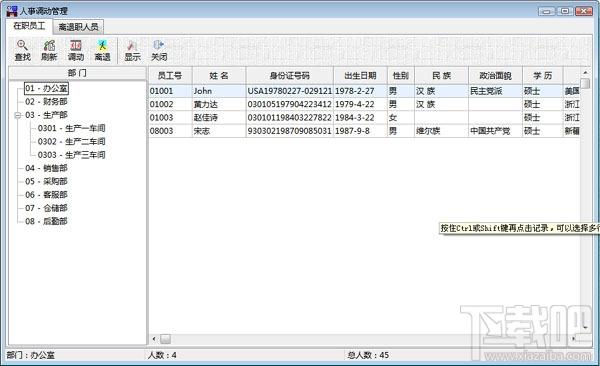600x366 pixels.
Task: Sort by the 员工号 column header
Action: [x=170, y=75]
